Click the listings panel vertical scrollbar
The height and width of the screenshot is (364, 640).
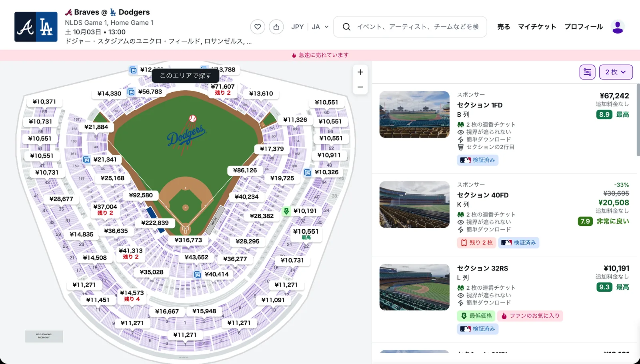(638, 120)
